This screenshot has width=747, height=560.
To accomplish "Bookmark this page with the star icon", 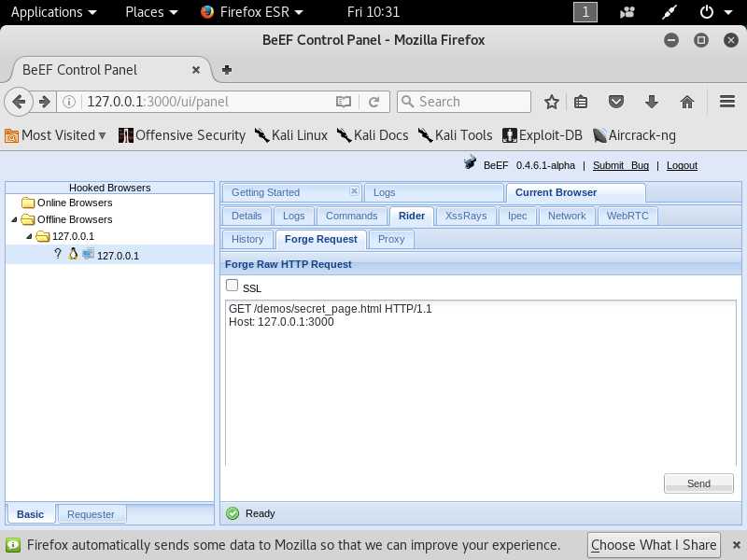I will pos(551,102).
